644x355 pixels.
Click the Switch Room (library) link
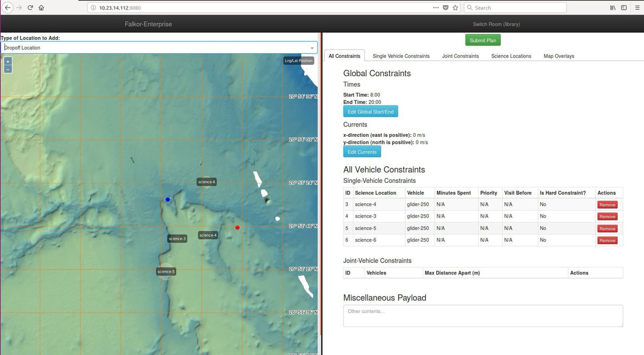tap(496, 24)
